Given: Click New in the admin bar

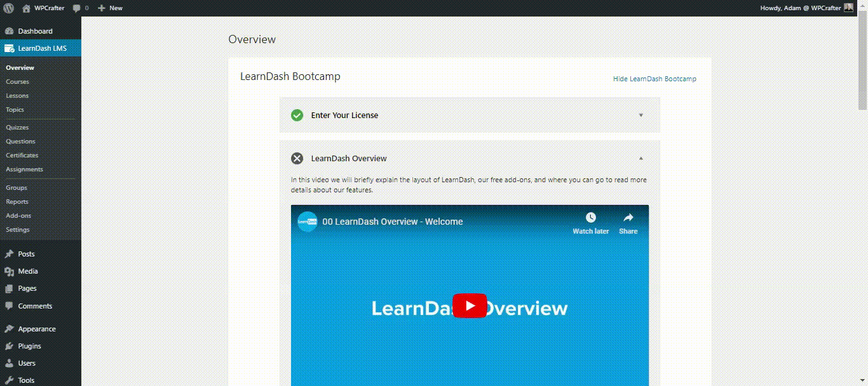Looking at the screenshot, I should (x=116, y=8).
